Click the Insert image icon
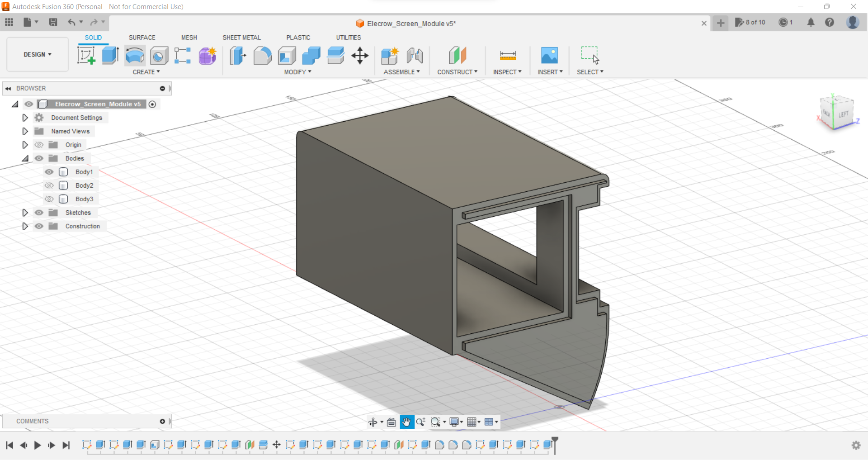 [550, 56]
